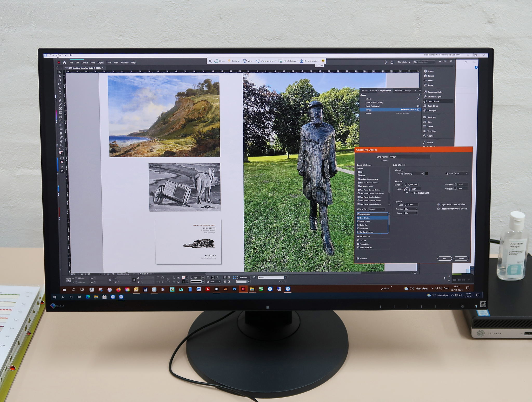Click the Share document icon
This screenshot has height=402, width=532.
392,62
